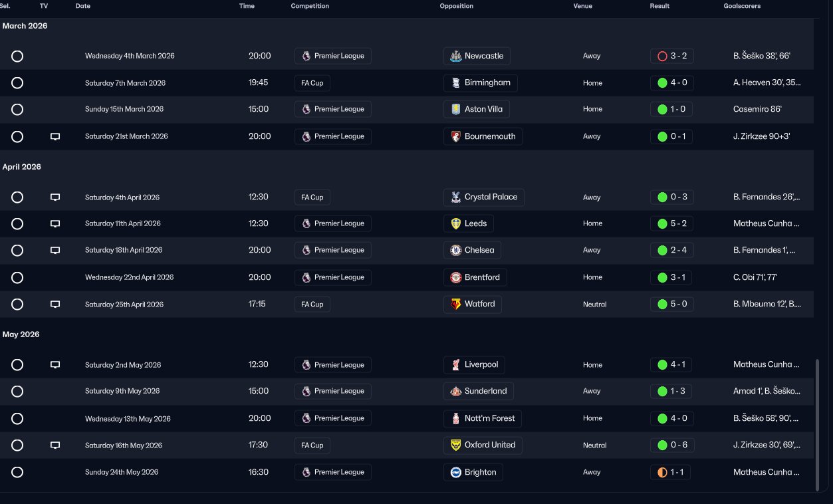The image size is (833, 504).
Task: Select the Crystal Palace fixture radio button
Action: click(x=17, y=197)
